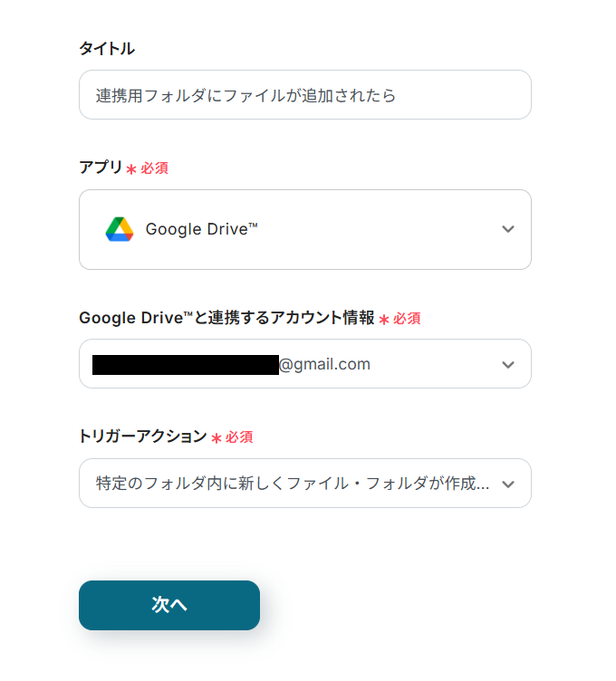Click the 必須 badge beside トリガーアクション

pyautogui.click(x=239, y=437)
